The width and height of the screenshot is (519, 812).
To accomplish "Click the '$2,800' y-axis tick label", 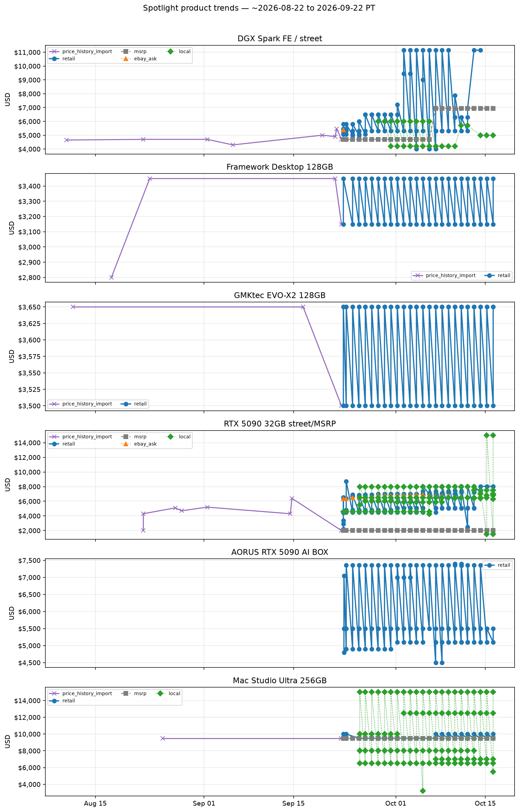I will [x=29, y=277].
